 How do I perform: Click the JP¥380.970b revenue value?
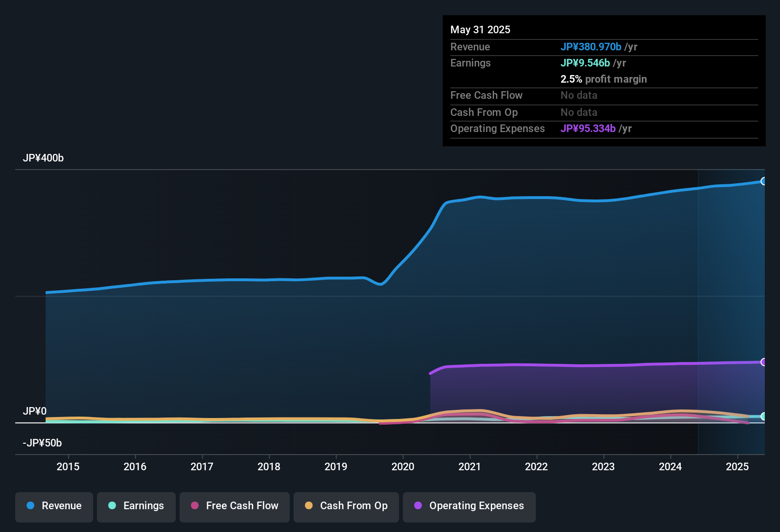[591, 47]
